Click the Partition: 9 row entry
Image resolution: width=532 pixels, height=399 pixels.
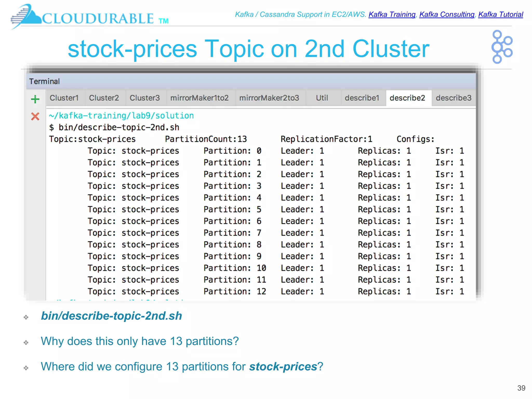pyautogui.click(x=232, y=256)
